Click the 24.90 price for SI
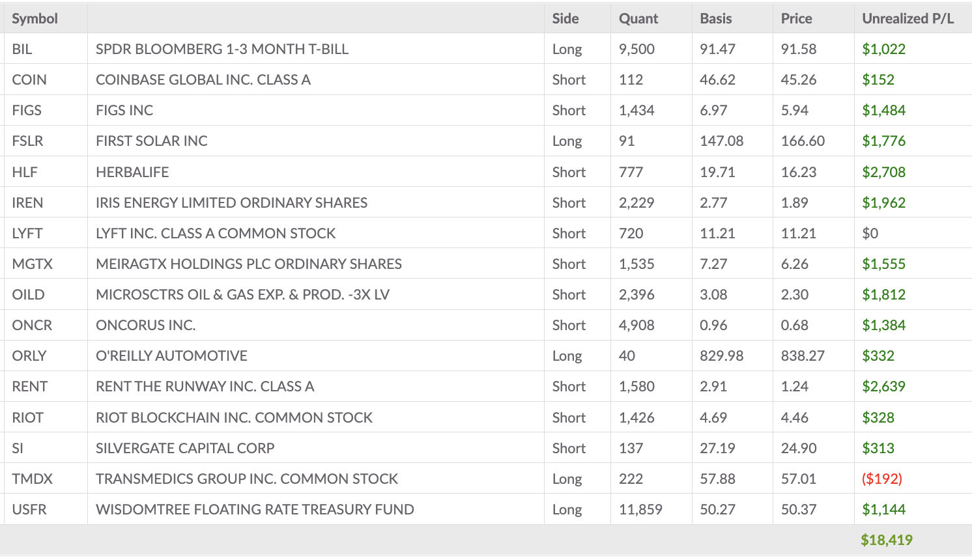972x560 pixels. click(799, 448)
